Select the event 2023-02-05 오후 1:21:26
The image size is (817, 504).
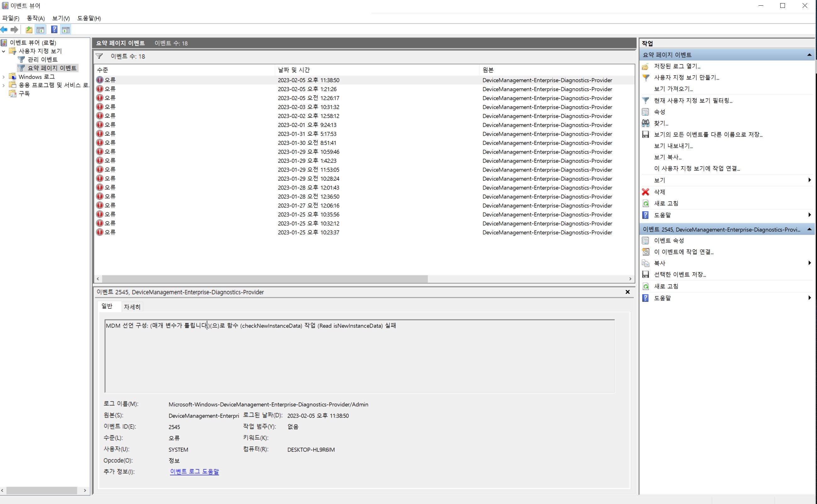tap(364, 89)
